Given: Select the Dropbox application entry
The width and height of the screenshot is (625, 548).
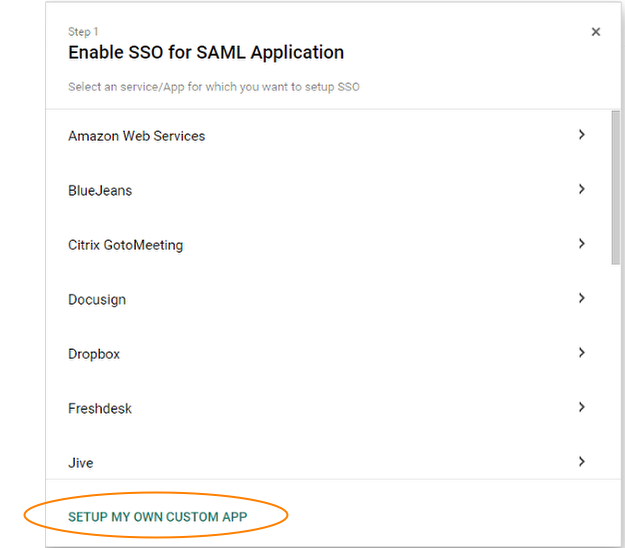Looking at the screenshot, I should click(x=94, y=354).
